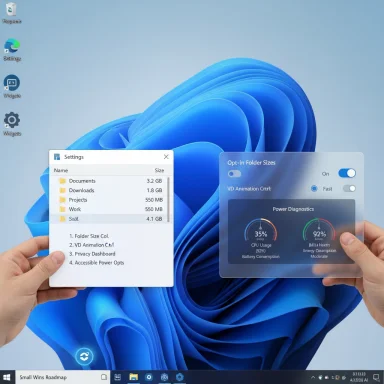Open the hexagon-shaped taskbar app

tap(180, 377)
